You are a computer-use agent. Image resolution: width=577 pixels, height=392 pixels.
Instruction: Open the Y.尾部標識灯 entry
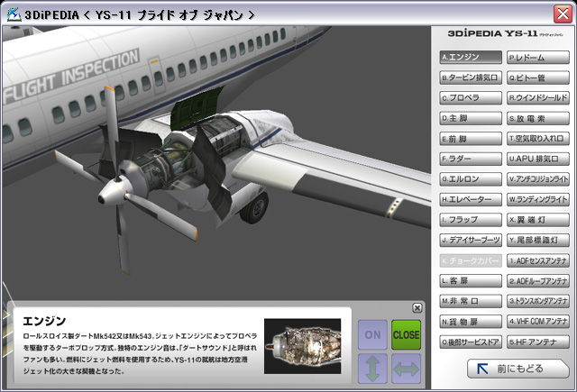tap(538, 240)
